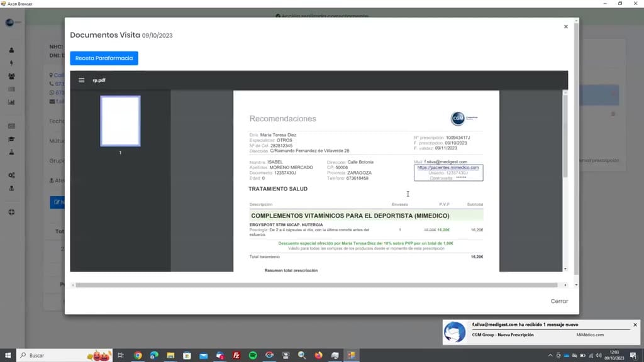Click the lifebuoy help icon in sidebar
The height and width of the screenshot is (362, 644).
[x=11, y=212]
